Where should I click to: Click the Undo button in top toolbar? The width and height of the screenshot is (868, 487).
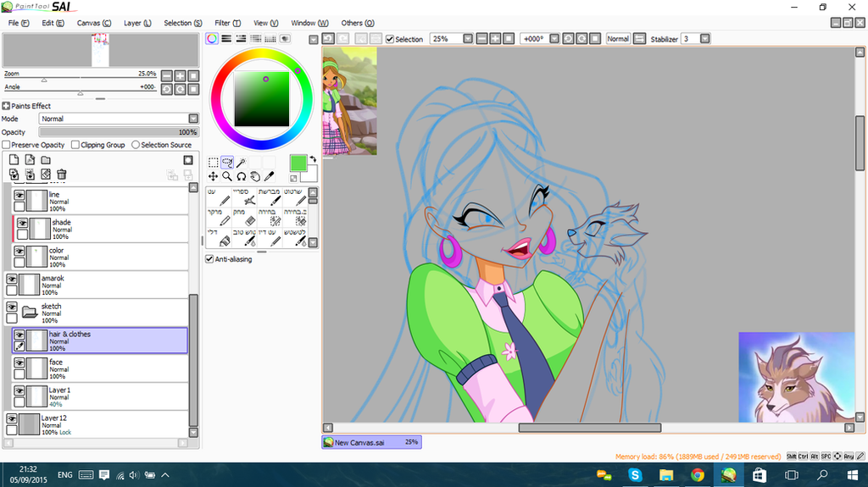(x=328, y=39)
